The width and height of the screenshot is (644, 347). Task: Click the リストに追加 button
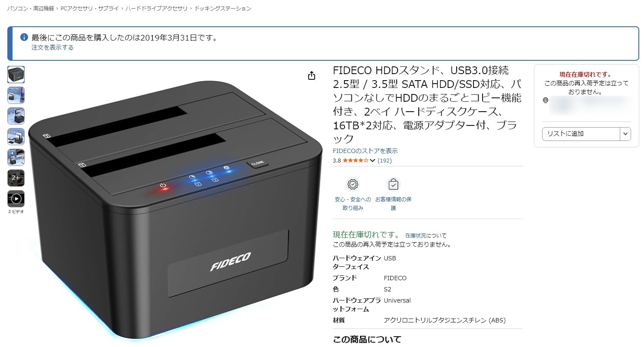(581, 134)
